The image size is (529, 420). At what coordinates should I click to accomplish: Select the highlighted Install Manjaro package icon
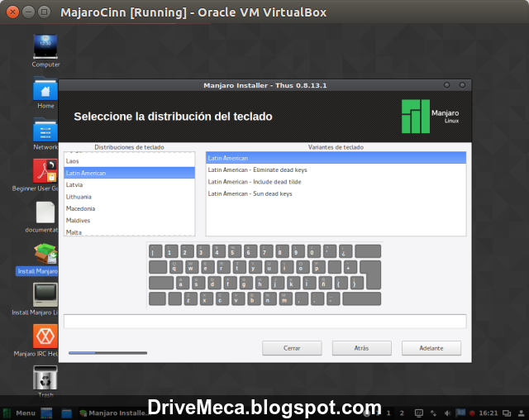(45, 254)
